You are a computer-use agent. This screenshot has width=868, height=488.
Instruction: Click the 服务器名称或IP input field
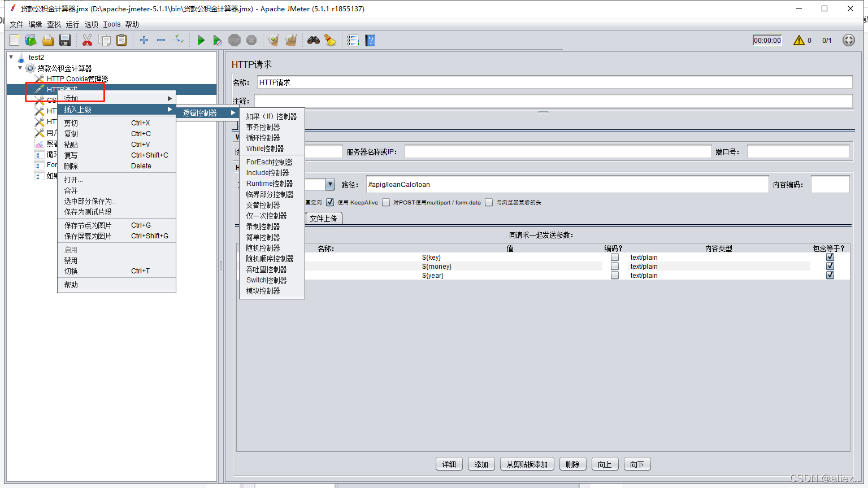(x=558, y=152)
